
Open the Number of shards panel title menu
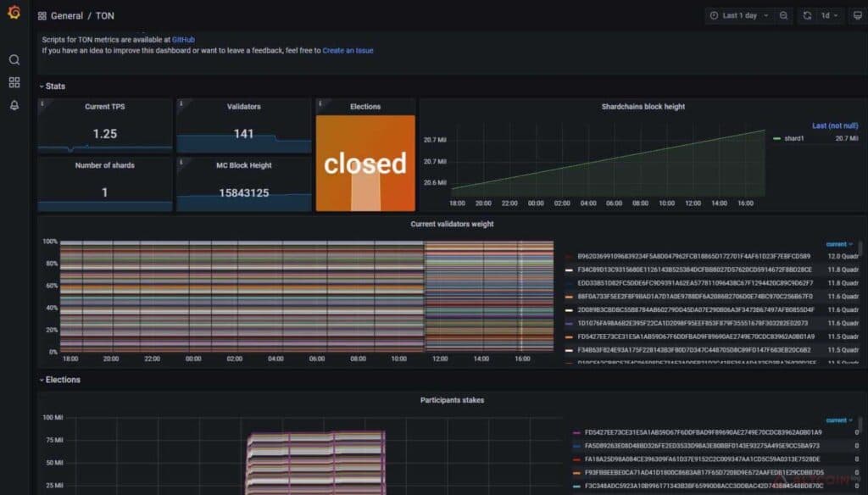click(x=104, y=165)
